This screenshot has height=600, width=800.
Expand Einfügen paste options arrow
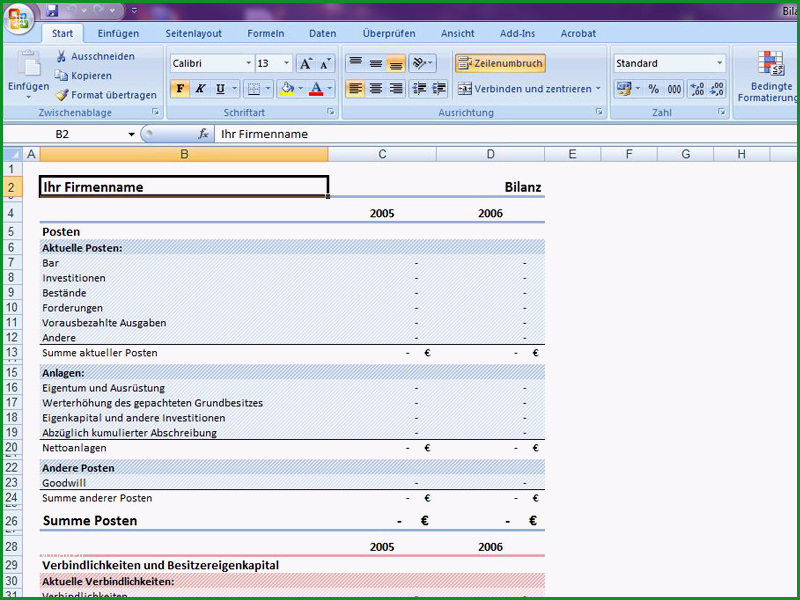point(29,97)
